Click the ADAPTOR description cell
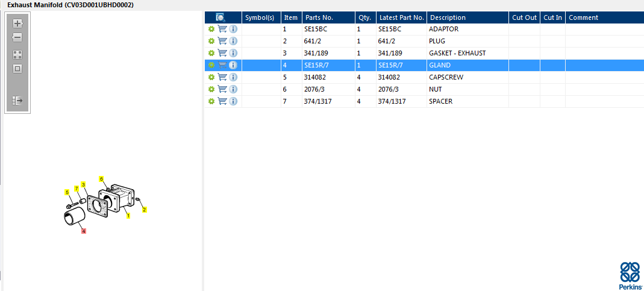 (x=468, y=29)
